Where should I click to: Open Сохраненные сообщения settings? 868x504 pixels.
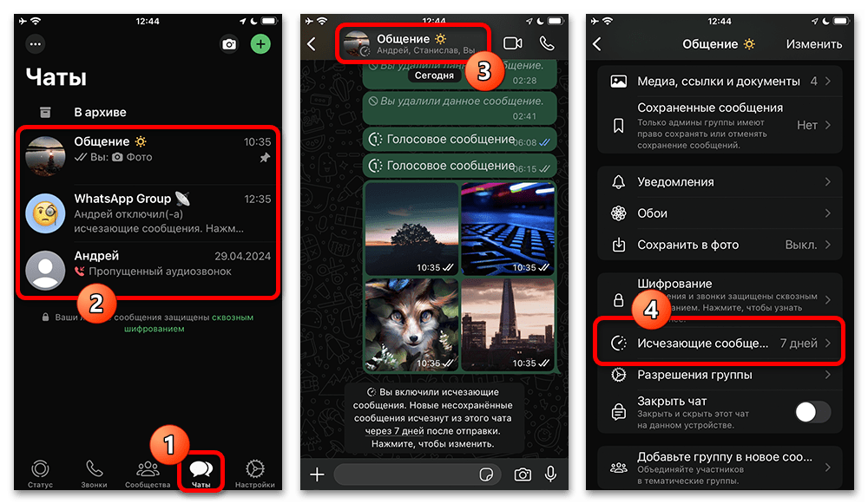(x=720, y=126)
